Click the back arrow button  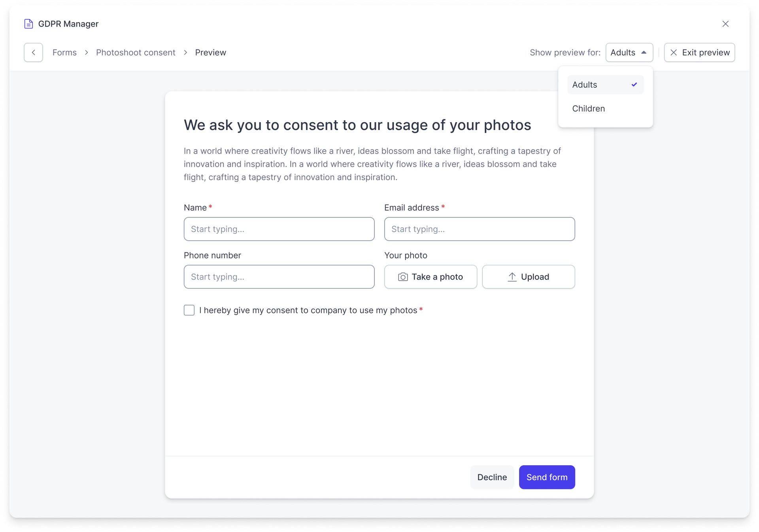click(33, 53)
